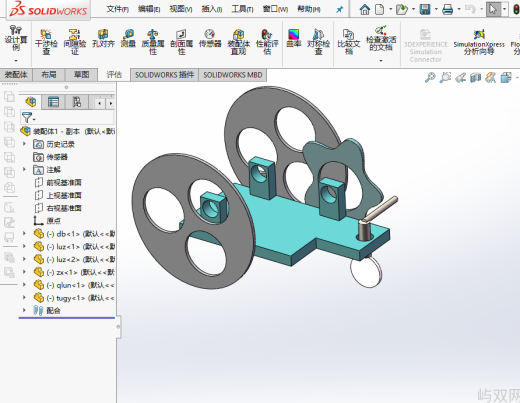Save the assembly document

coord(425,9)
